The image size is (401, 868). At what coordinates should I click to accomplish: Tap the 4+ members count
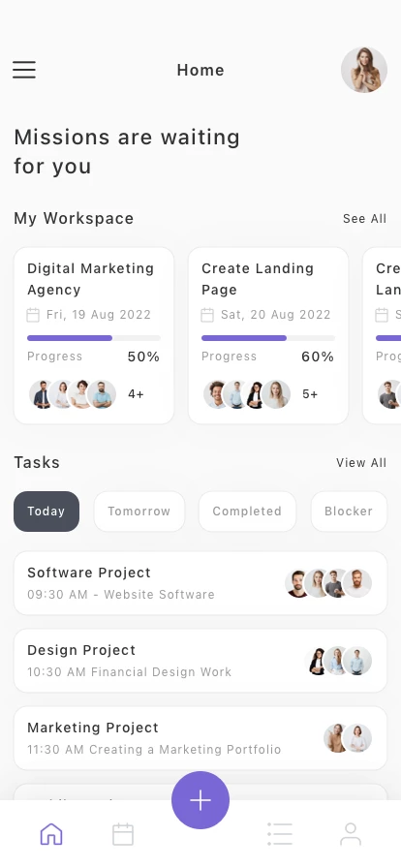136,394
